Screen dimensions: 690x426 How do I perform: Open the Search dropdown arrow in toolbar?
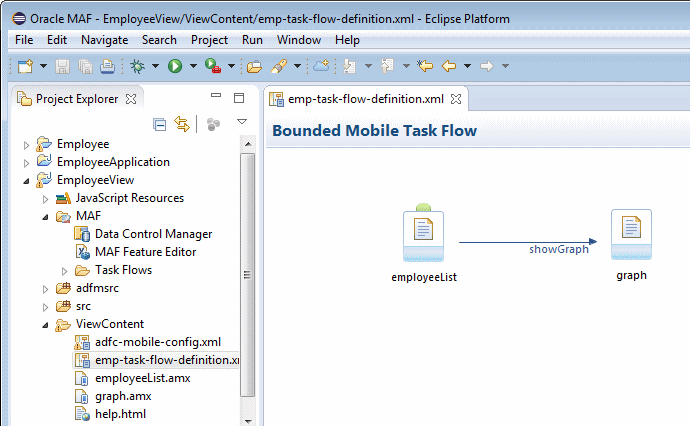297,66
